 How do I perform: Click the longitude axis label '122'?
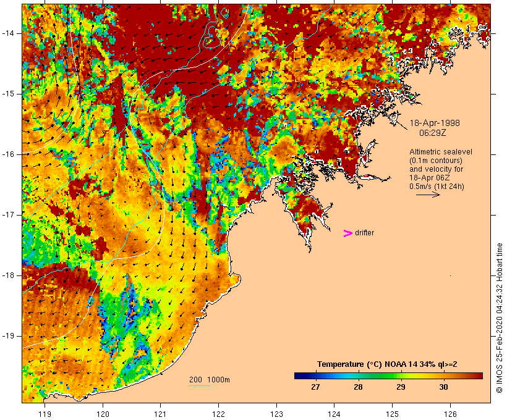(x=219, y=414)
